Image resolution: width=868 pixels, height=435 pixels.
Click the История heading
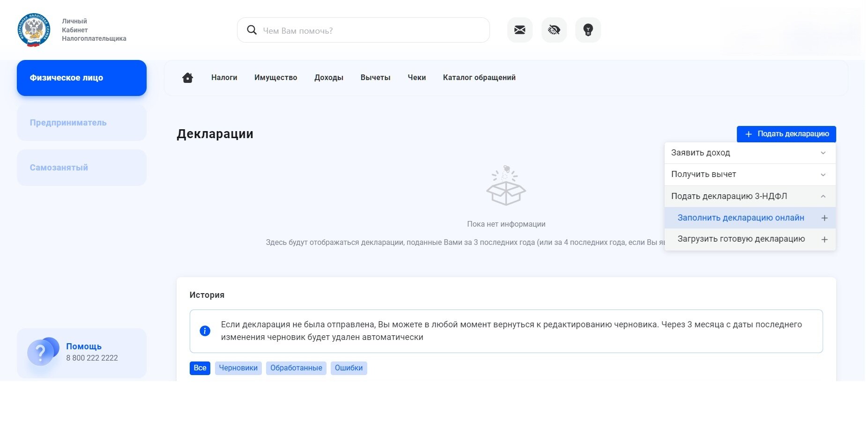click(x=207, y=295)
